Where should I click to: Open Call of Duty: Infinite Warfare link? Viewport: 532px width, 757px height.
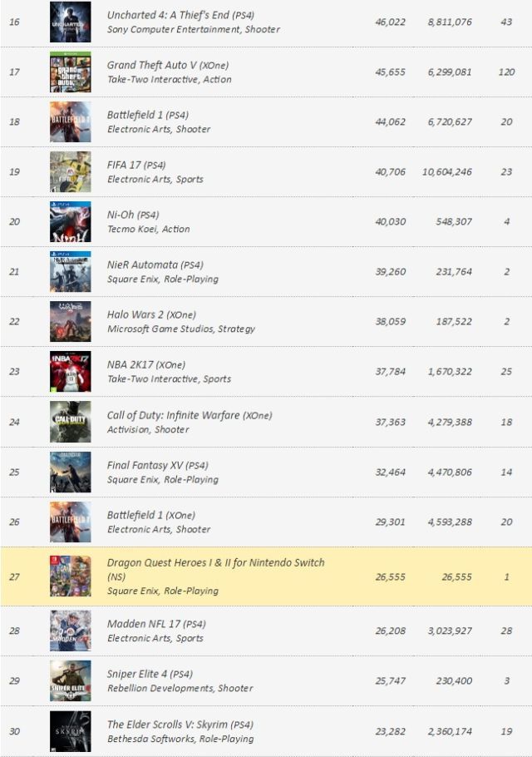pos(173,415)
